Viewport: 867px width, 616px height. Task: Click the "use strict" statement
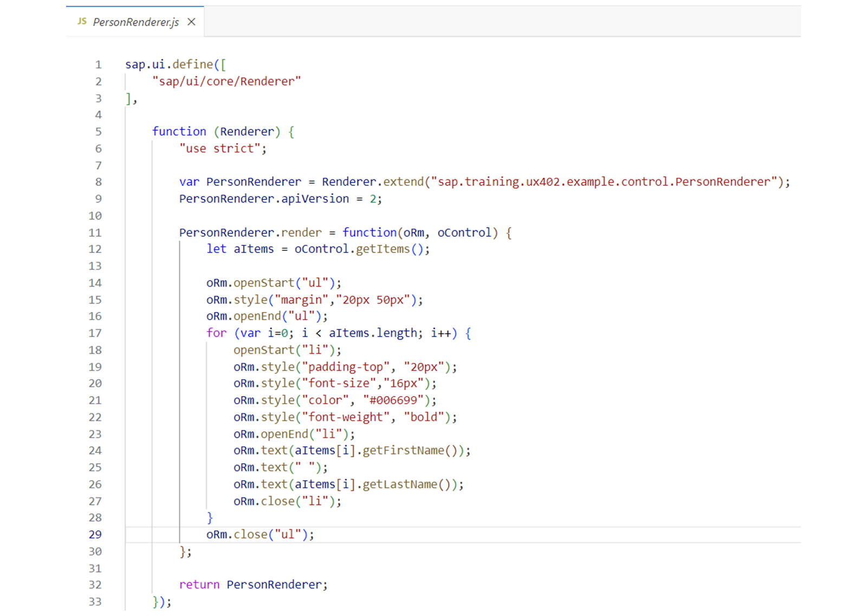(x=223, y=148)
